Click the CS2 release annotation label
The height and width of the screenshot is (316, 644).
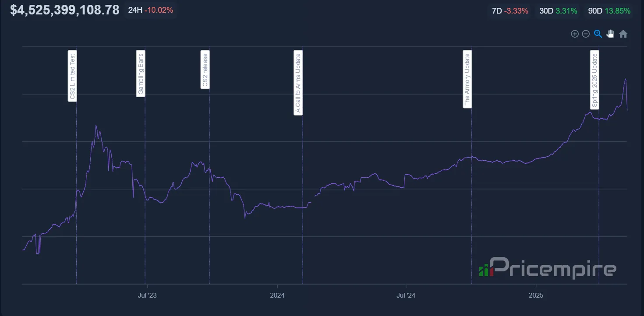pyautogui.click(x=205, y=70)
